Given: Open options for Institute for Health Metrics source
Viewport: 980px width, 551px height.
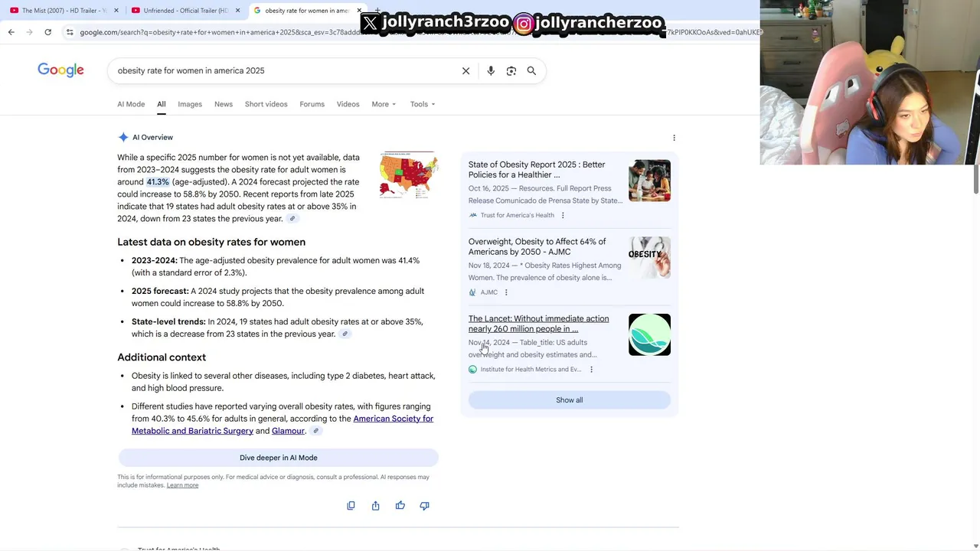Looking at the screenshot, I should [591, 370].
